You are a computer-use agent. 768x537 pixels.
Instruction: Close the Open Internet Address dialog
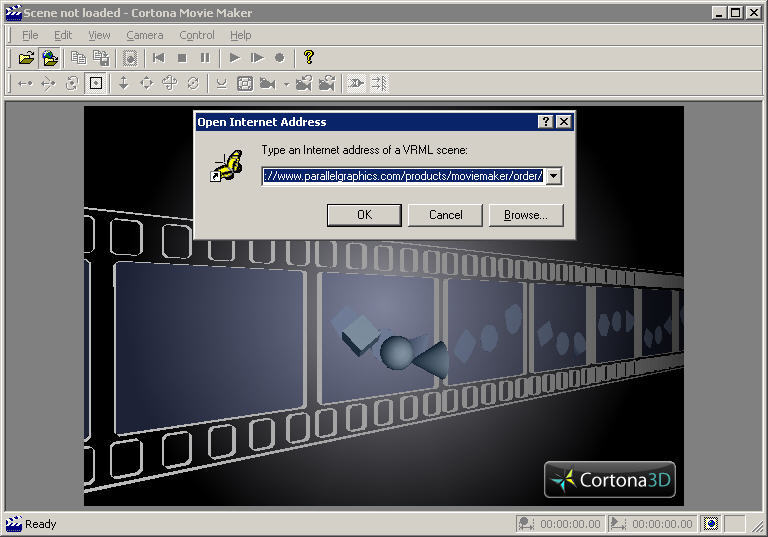564,122
